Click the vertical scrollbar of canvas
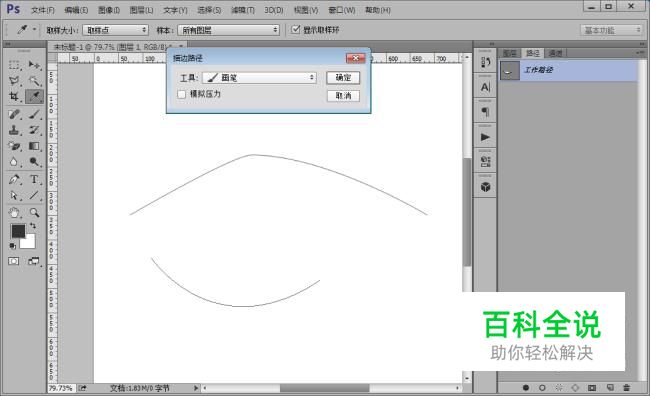The width and height of the screenshot is (650, 396). click(x=467, y=211)
